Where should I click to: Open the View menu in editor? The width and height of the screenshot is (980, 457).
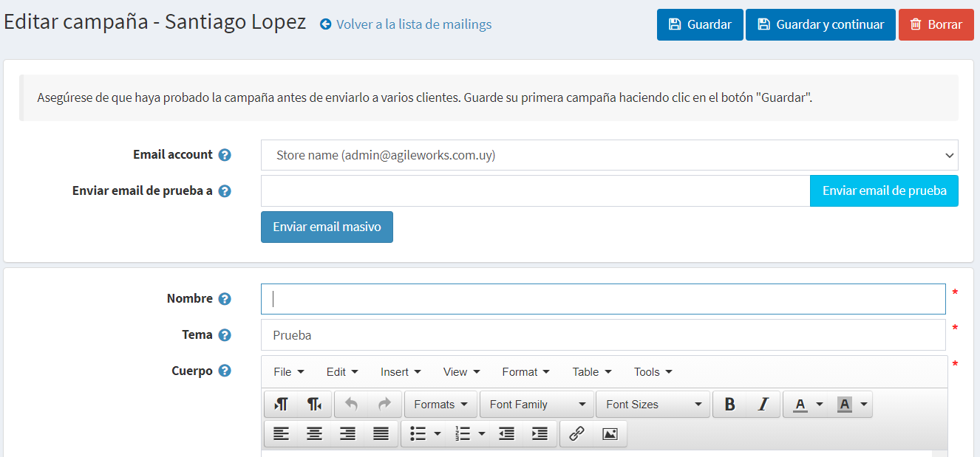click(461, 372)
